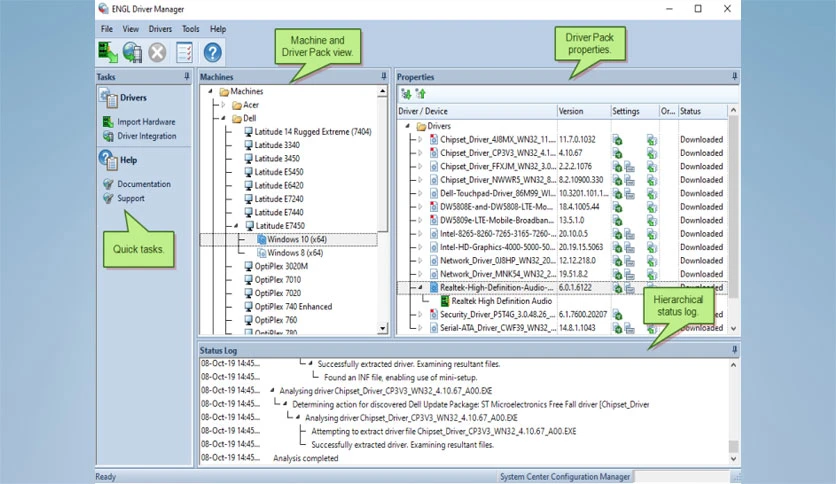Screen dimensions: 836x484
Task: Collapse the Latitude E7450 node
Action: tap(236, 226)
